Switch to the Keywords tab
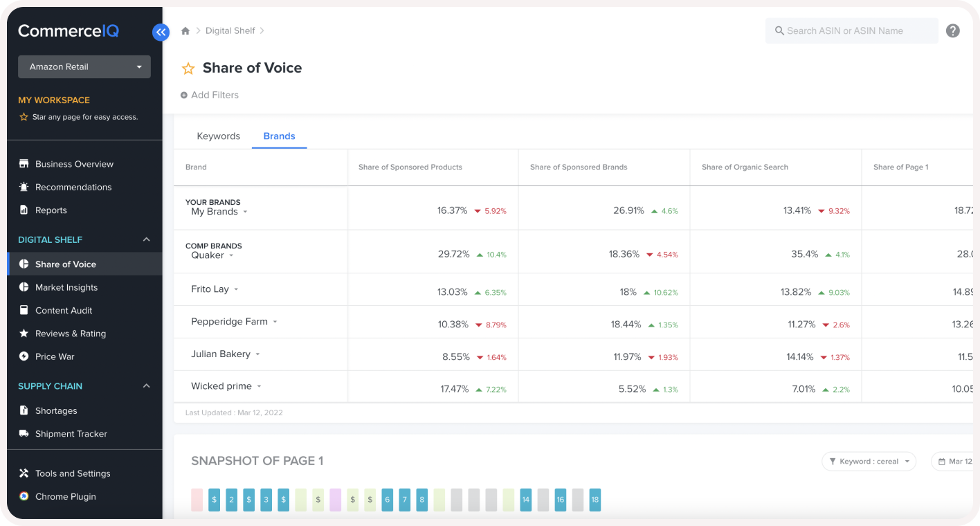This screenshot has width=980, height=526. point(219,136)
